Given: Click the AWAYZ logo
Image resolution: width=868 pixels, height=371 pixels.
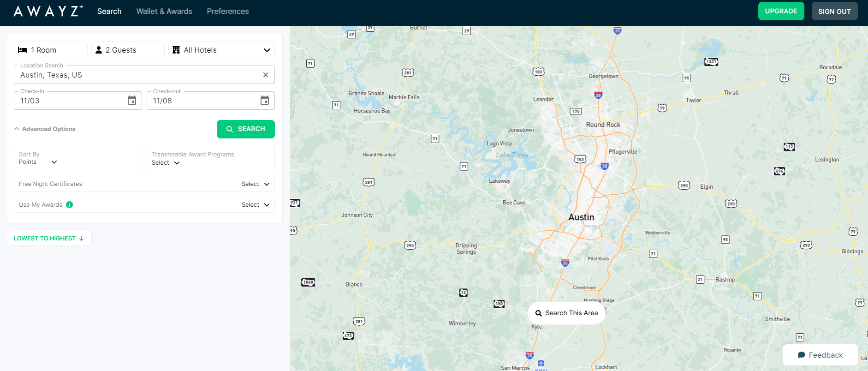Looking at the screenshot, I should 48,11.
